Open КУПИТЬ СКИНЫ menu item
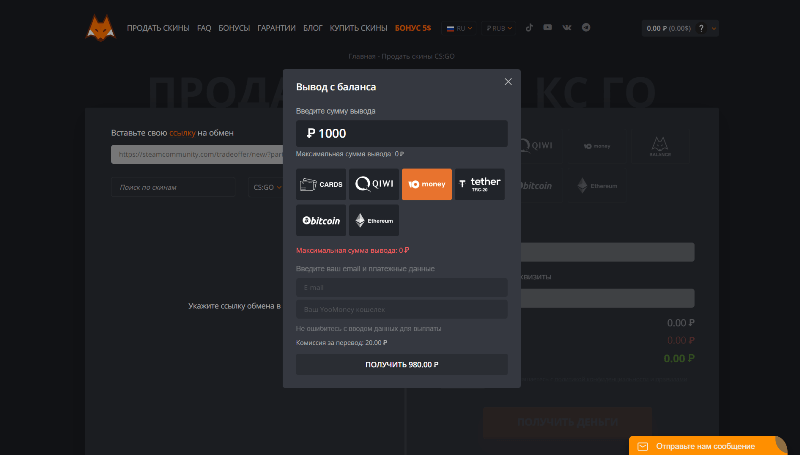This screenshot has height=455, width=800. coord(358,28)
